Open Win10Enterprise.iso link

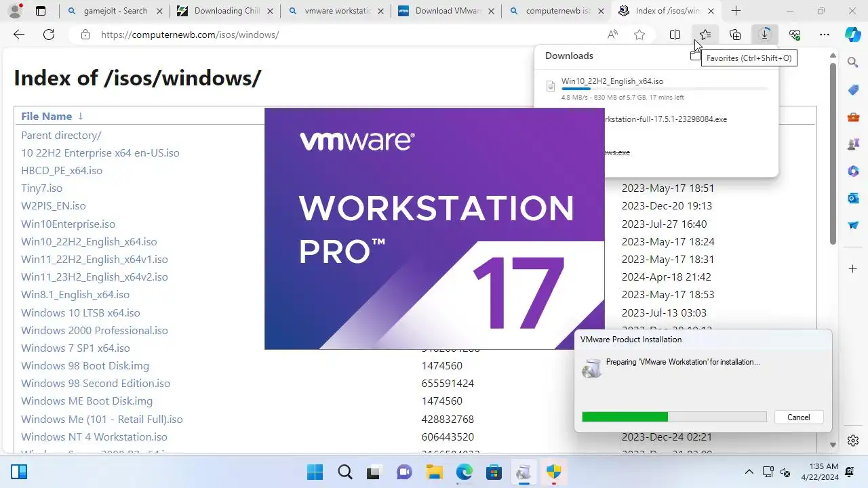coord(68,224)
